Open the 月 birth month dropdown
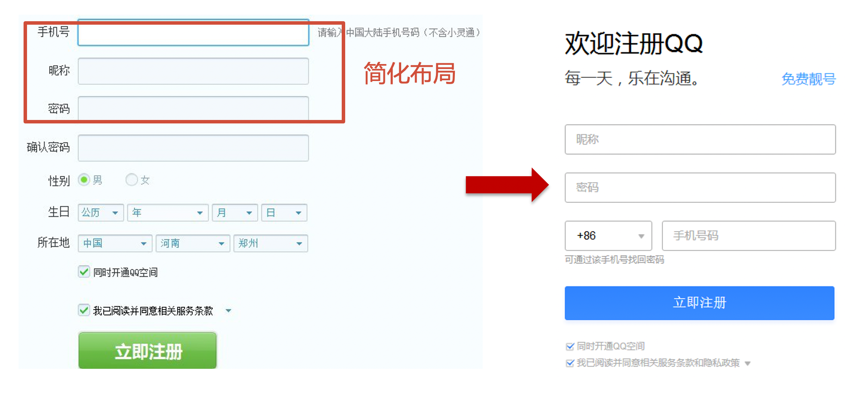Viewport: 868px width, 395px height. coord(234,213)
